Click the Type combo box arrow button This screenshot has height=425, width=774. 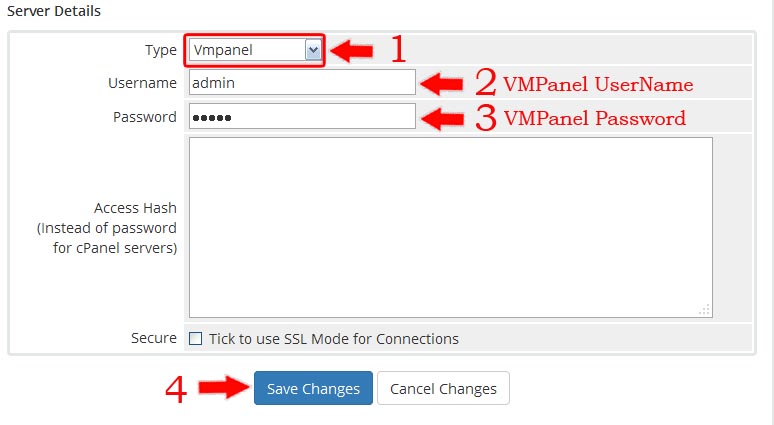point(313,50)
